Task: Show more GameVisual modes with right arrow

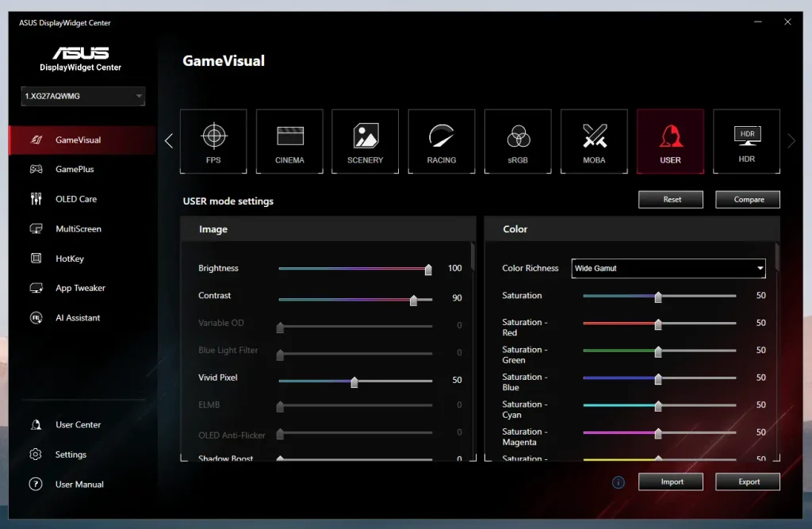Action: tap(791, 141)
